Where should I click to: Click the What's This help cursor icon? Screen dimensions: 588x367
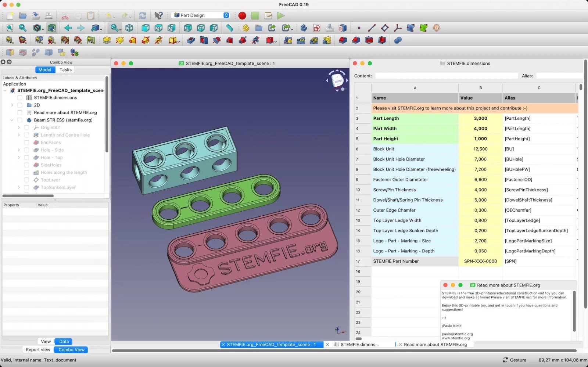(158, 15)
